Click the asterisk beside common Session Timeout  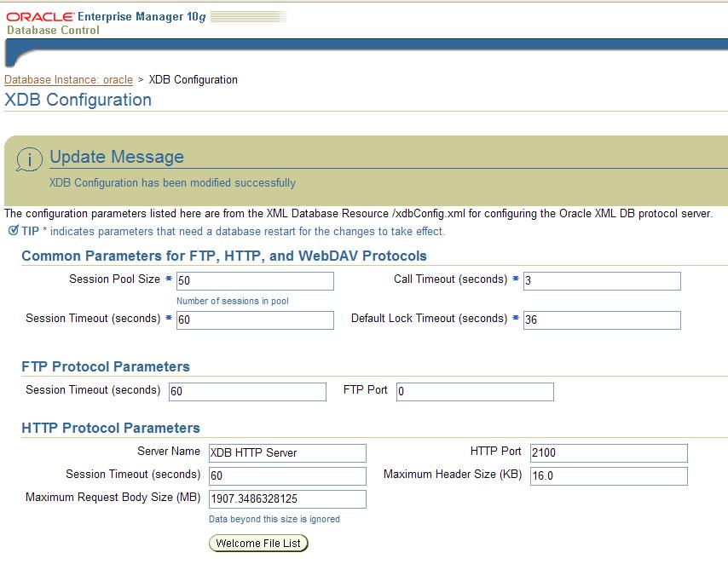(169, 318)
